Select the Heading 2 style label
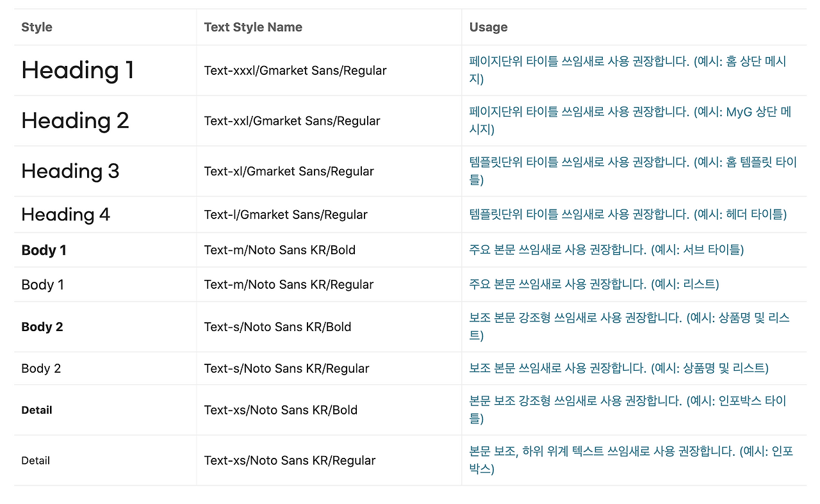The height and width of the screenshot is (504, 820). coord(75,120)
